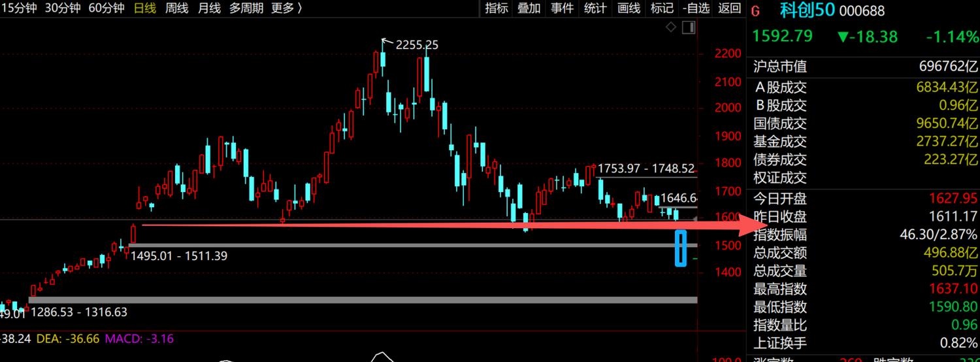The height and width of the screenshot is (362, 980).
Task: Click the 1400 price axis label
Action: pos(728,272)
